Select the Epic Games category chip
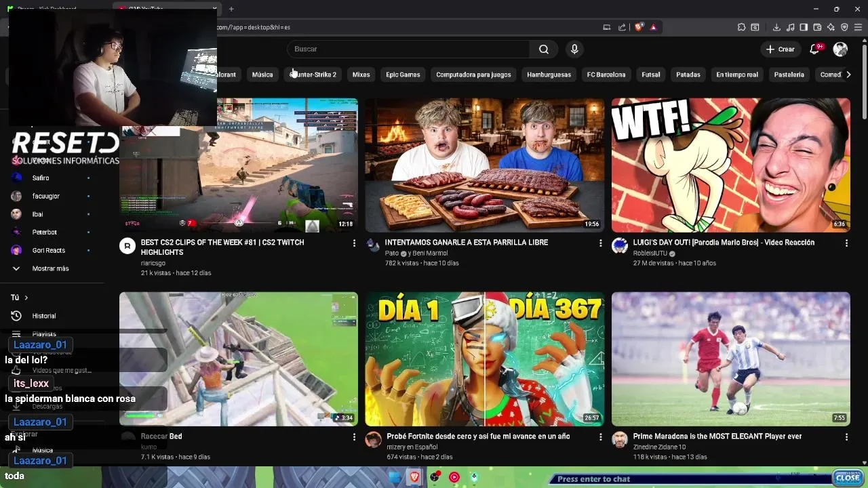 (x=403, y=75)
